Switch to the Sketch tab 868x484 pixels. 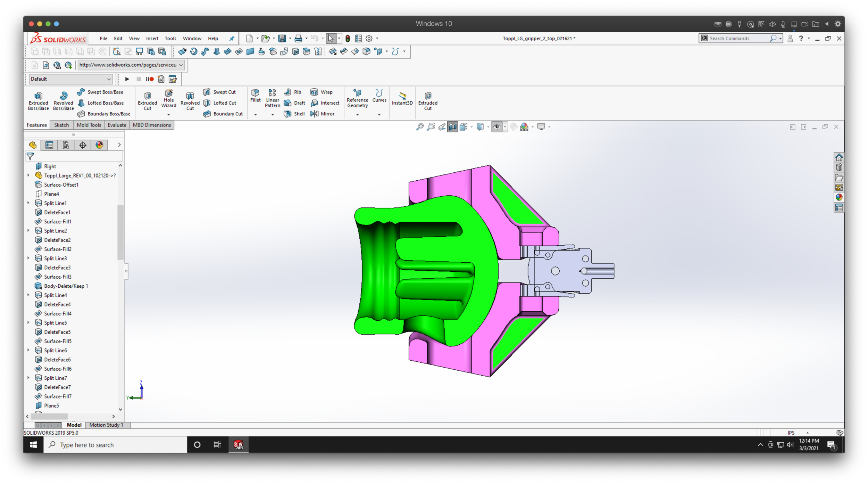coord(61,125)
